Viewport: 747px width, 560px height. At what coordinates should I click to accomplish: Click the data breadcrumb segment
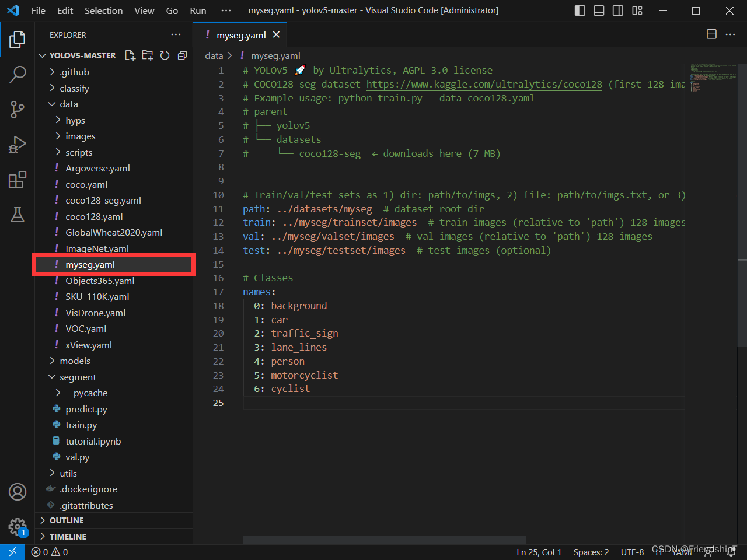214,55
